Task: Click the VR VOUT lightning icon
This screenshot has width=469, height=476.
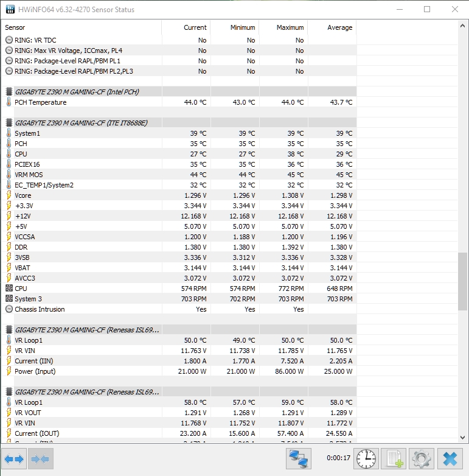Action: (9, 413)
